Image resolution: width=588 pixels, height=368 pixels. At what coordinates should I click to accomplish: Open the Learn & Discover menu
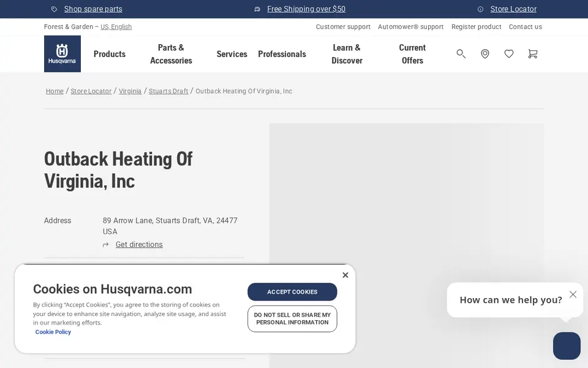point(347,54)
